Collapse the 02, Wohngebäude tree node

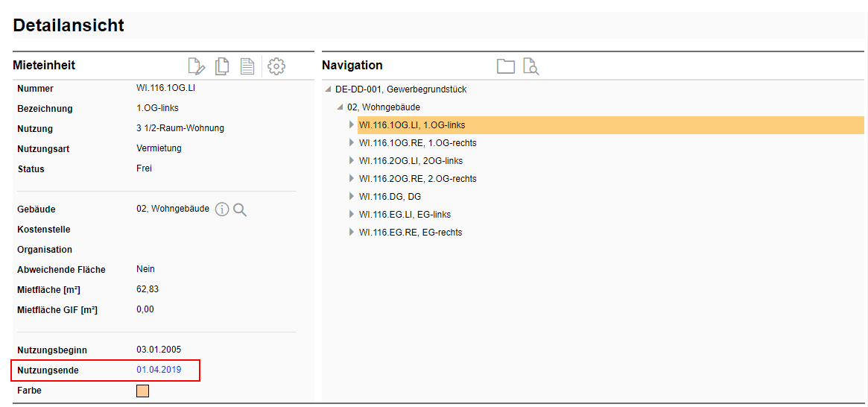click(340, 107)
